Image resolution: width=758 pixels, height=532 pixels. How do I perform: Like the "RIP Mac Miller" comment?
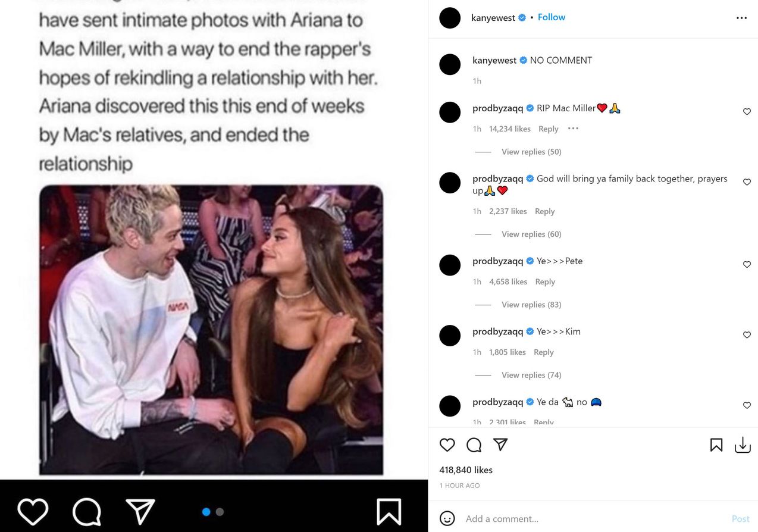click(747, 112)
